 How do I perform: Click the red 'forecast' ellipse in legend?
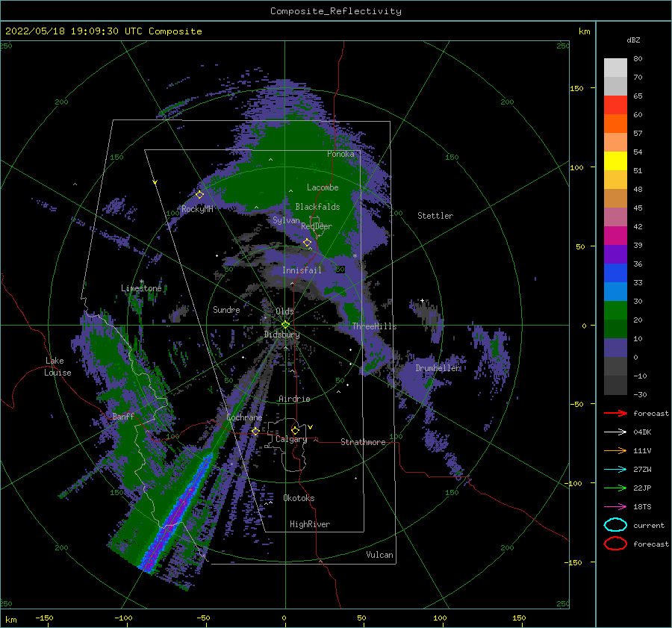615,544
